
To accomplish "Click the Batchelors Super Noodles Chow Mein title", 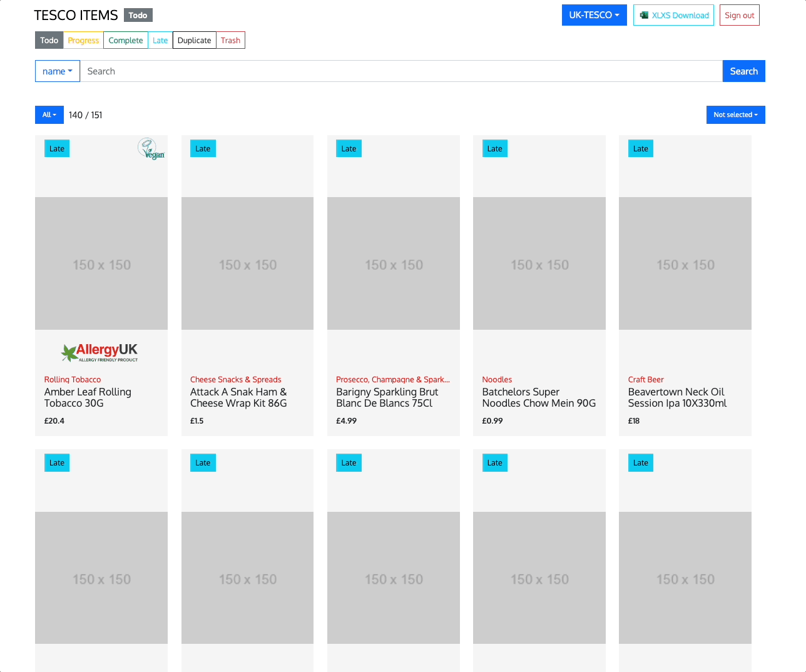I will pyautogui.click(x=539, y=398).
